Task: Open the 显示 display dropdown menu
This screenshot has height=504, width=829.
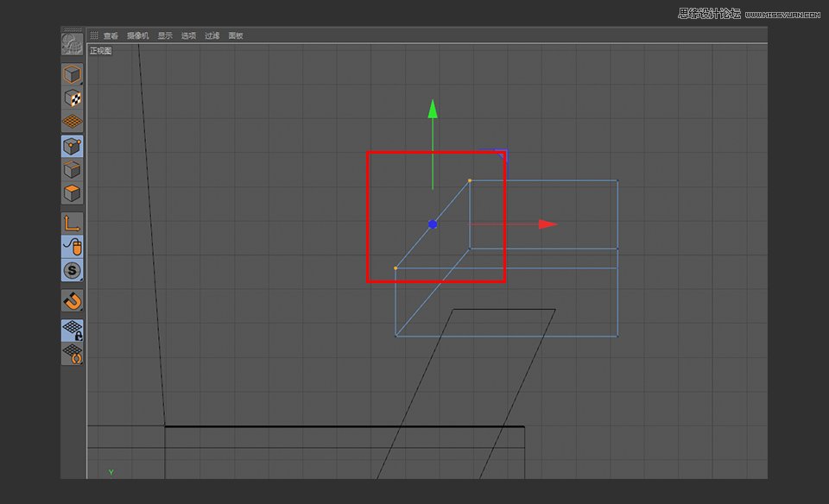Action: pos(166,35)
